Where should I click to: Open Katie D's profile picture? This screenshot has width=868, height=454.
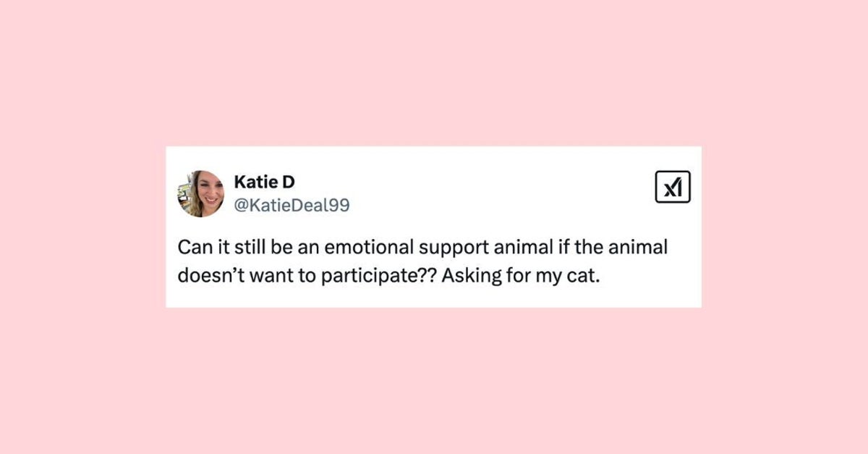pos(200,193)
